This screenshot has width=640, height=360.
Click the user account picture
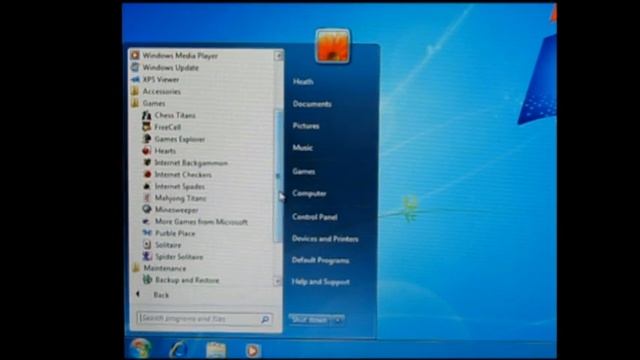tap(333, 46)
